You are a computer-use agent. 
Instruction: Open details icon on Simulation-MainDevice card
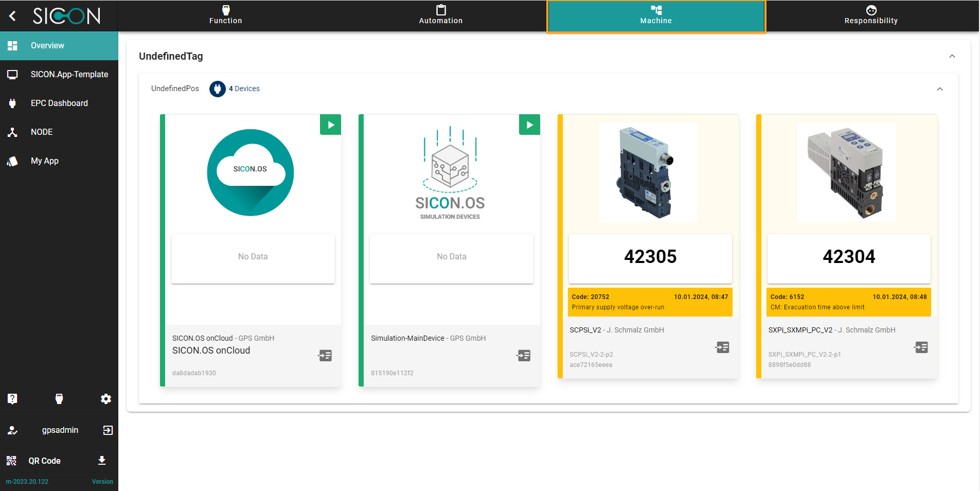(524, 356)
